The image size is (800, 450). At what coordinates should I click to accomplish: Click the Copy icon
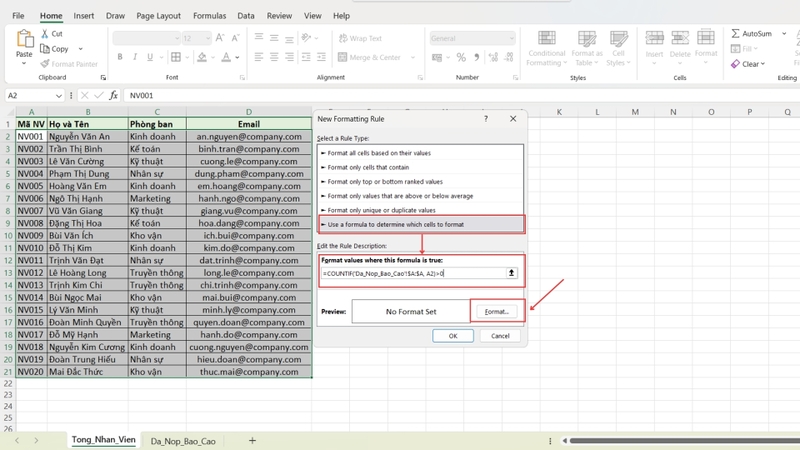coord(45,49)
